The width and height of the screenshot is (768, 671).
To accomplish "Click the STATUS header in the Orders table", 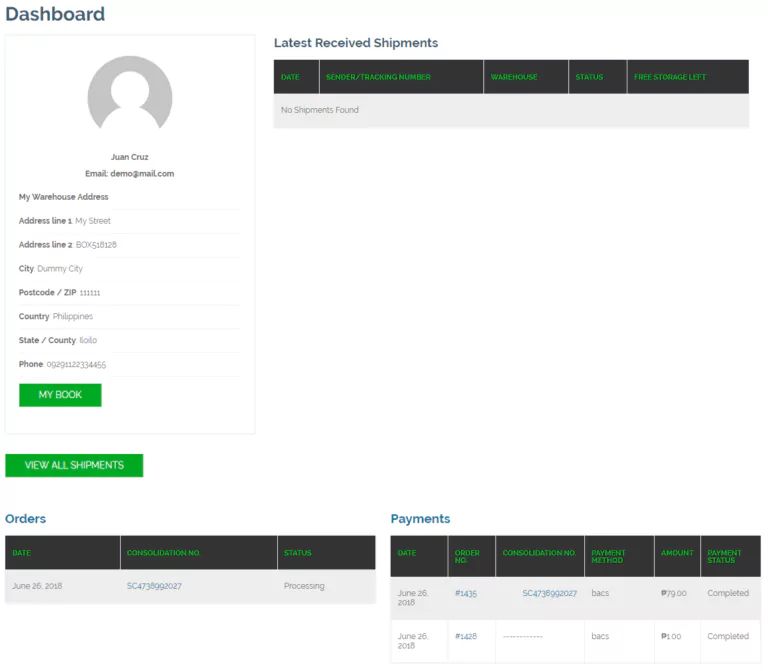I will 298,553.
